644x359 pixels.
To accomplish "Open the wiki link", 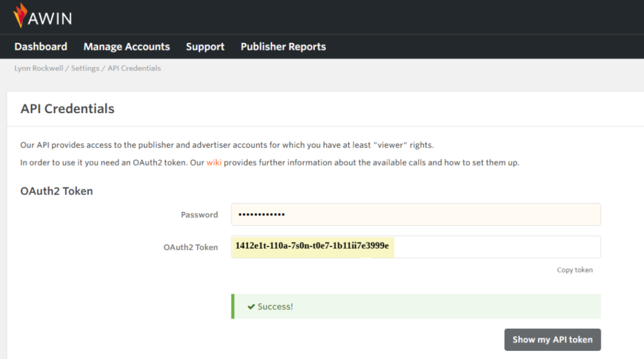I will pos(214,163).
